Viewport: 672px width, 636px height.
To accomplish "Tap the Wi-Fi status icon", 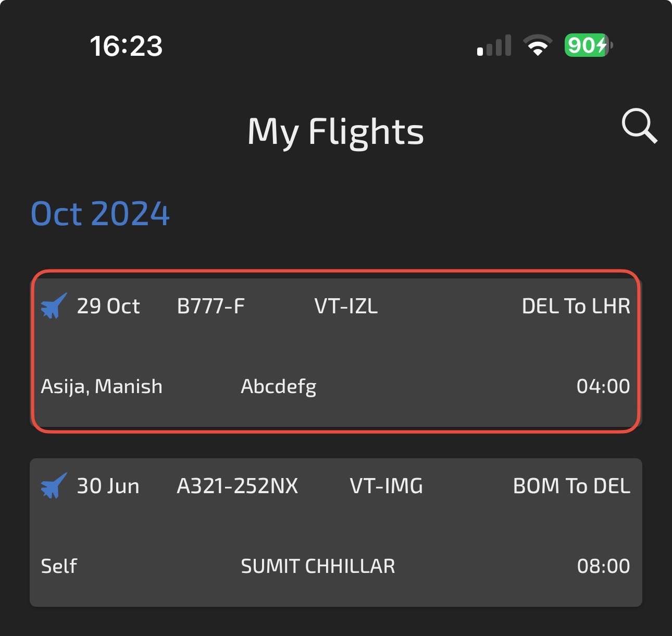I will tap(538, 45).
